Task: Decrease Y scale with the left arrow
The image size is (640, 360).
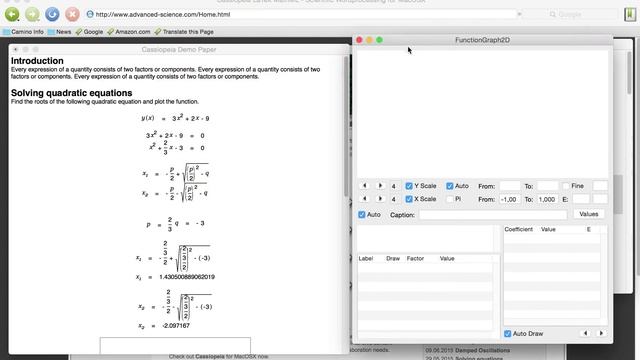Action: (365, 186)
